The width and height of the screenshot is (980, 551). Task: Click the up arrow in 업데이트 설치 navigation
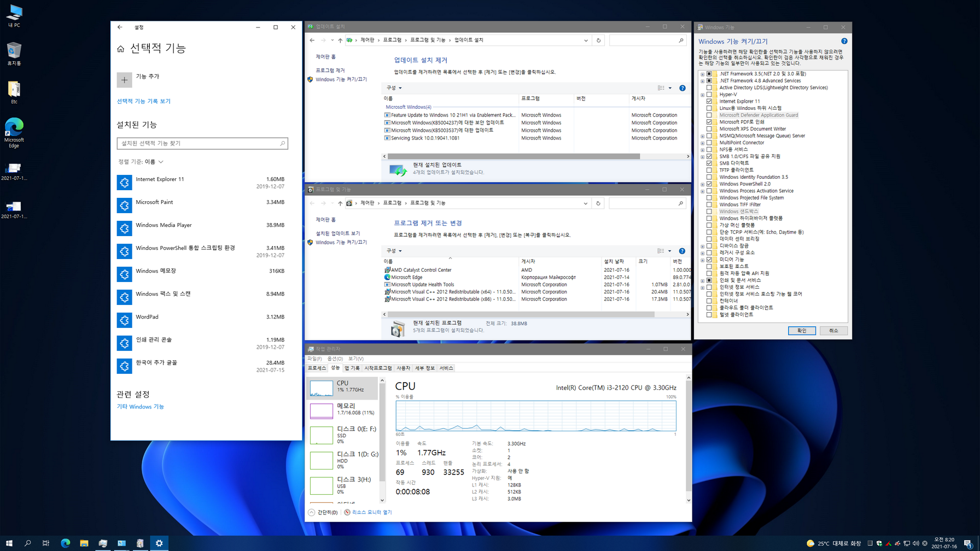pyautogui.click(x=340, y=40)
